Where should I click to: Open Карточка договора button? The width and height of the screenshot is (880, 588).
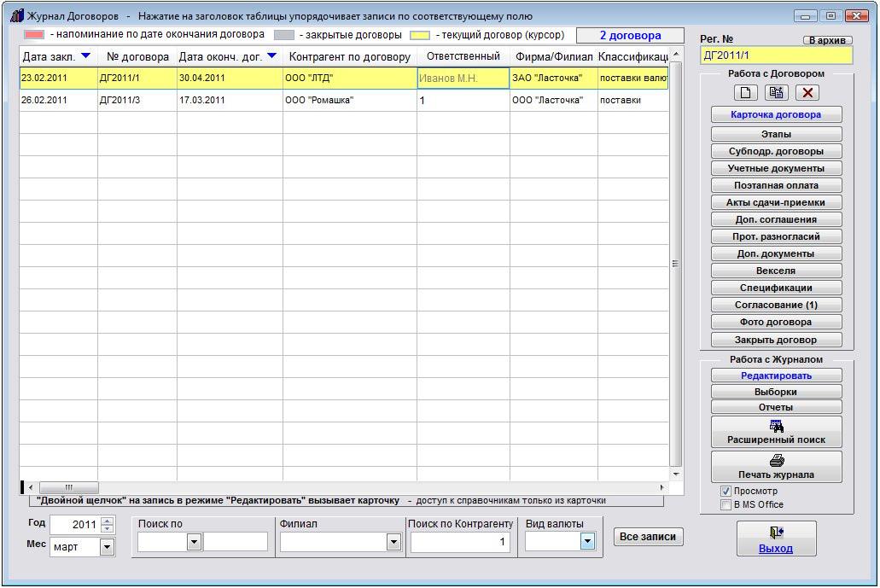pos(776,115)
